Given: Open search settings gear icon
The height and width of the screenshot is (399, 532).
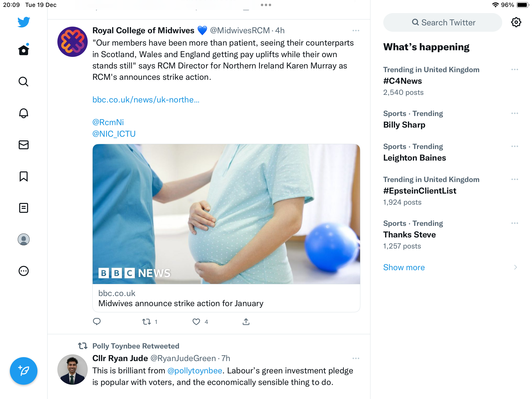Looking at the screenshot, I should 516,22.
